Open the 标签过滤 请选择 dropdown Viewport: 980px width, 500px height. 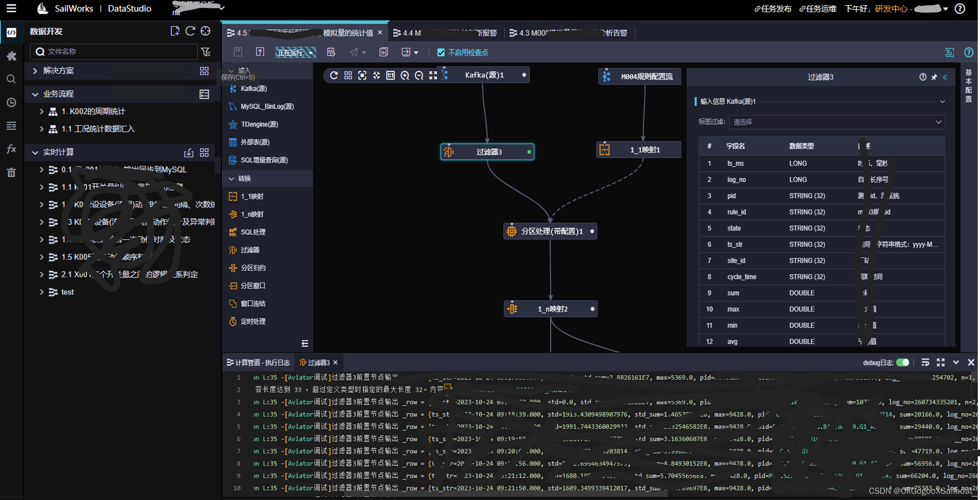[x=837, y=122]
